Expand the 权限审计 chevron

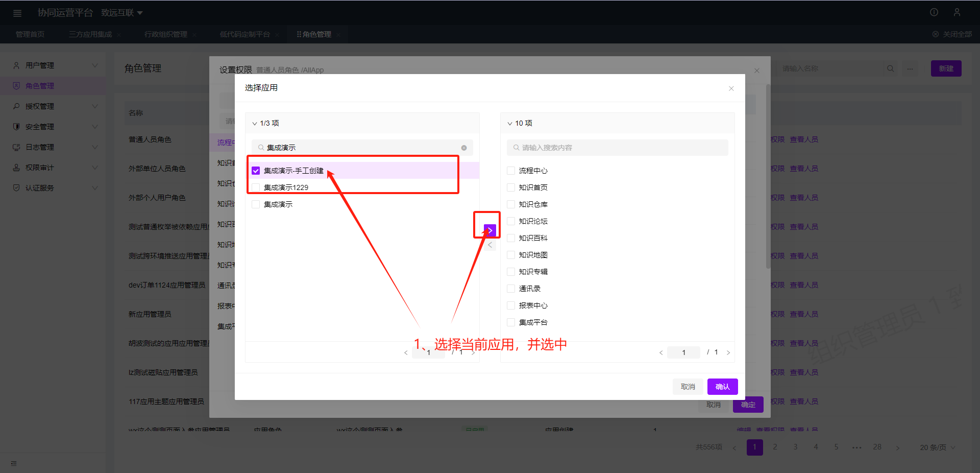coord(95,168)
